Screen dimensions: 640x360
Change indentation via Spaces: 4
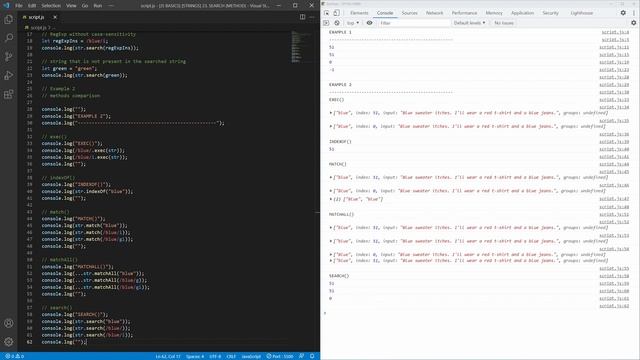[x=195, y=356]
